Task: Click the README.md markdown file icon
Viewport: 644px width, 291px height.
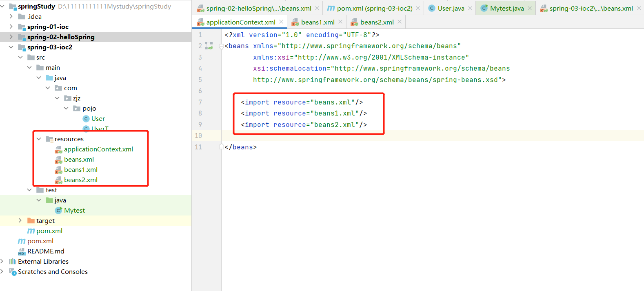Action: click(22, 251)
